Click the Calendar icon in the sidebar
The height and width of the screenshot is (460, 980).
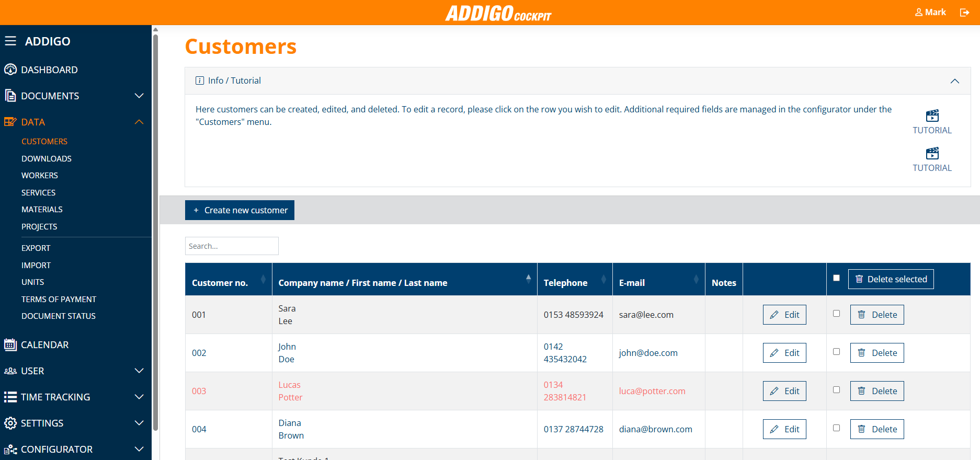[10, 344]
